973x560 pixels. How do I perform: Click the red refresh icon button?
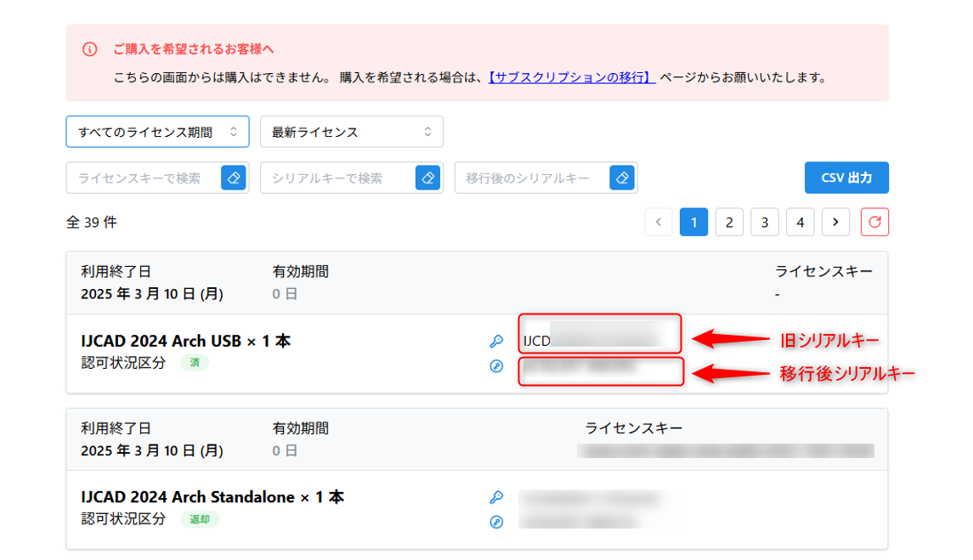tap(874, 223)
